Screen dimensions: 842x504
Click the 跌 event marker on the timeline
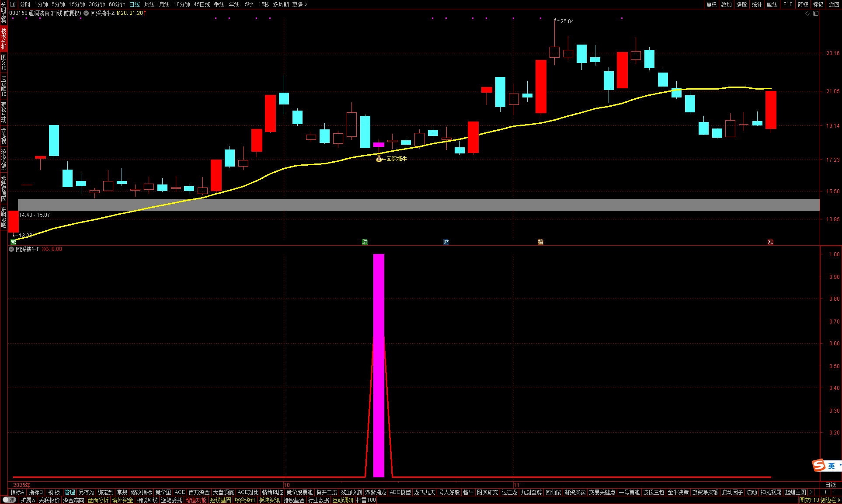[365, 242]
